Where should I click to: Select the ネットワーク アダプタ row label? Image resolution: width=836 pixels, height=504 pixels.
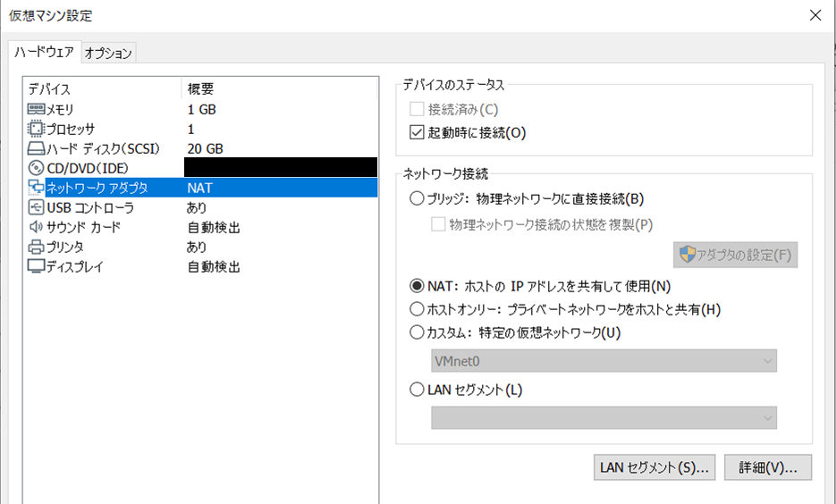pyautogui.click(x=97, y=188)
